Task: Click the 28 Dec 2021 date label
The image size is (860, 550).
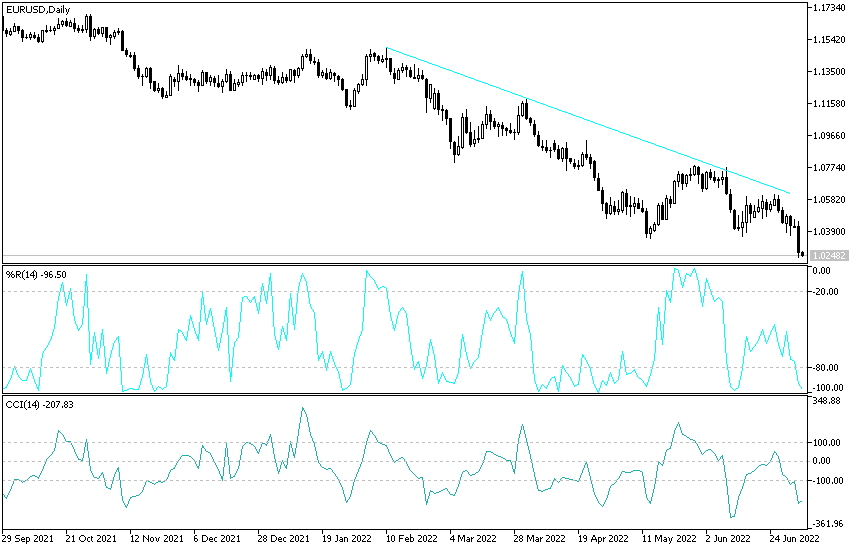Action: pyautogui.click(x=284, y=538)
